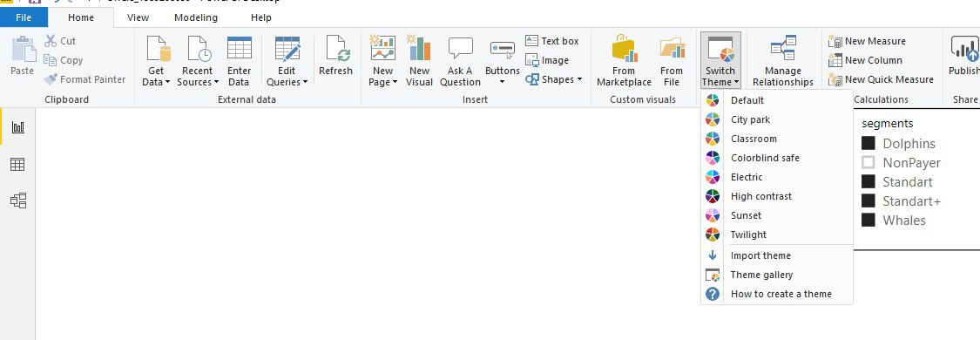Viewport: 980px width, 340px height.
Task: Choose Import theme
Action: coord(777,255)
